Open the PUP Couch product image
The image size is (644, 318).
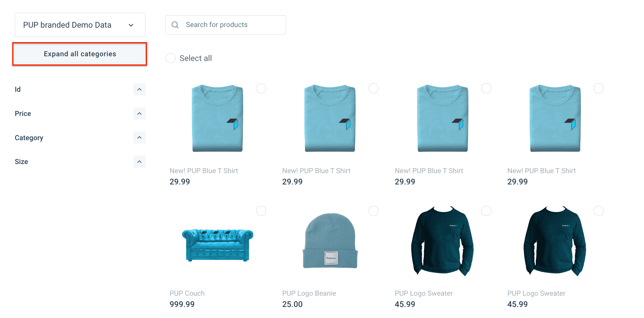[x=217, y=245]
